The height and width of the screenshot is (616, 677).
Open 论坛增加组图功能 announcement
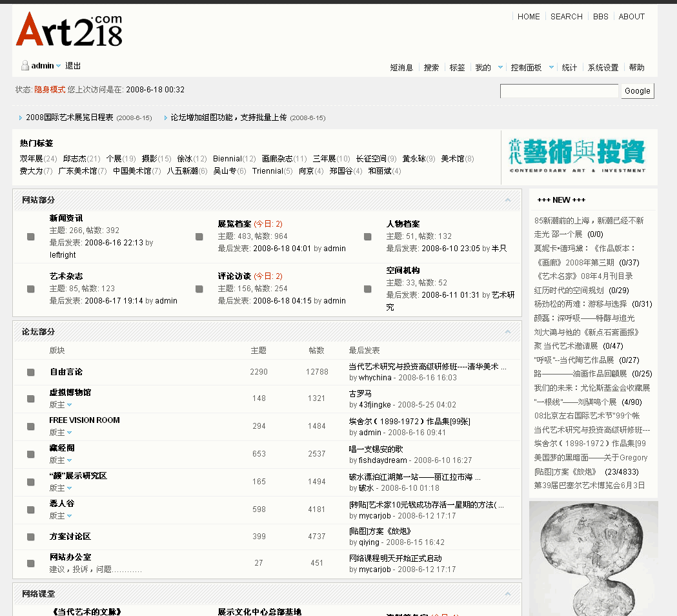pyautogui.click(x=228, y=118)
